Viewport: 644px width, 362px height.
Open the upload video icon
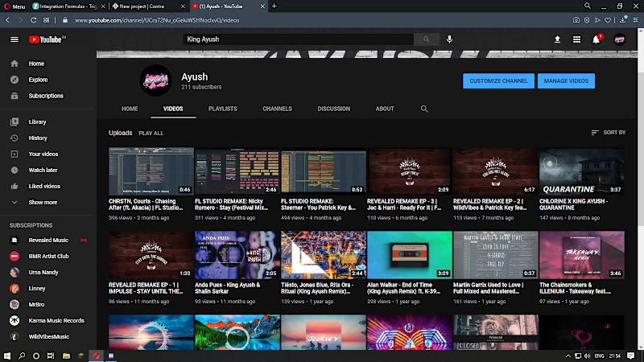[557, 39]
